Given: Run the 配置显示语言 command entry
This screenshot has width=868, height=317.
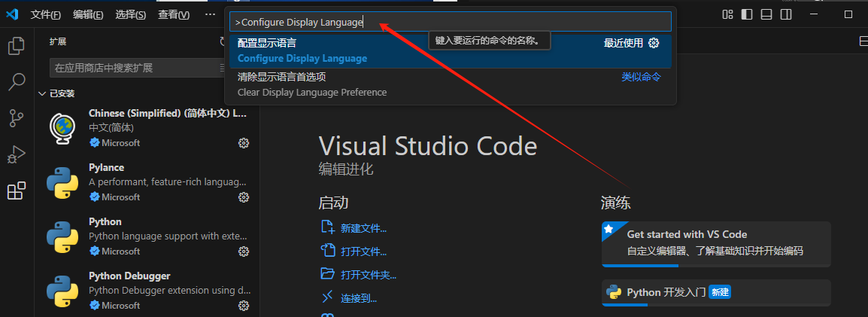Looking at the screenshot, I should (450, 51).
